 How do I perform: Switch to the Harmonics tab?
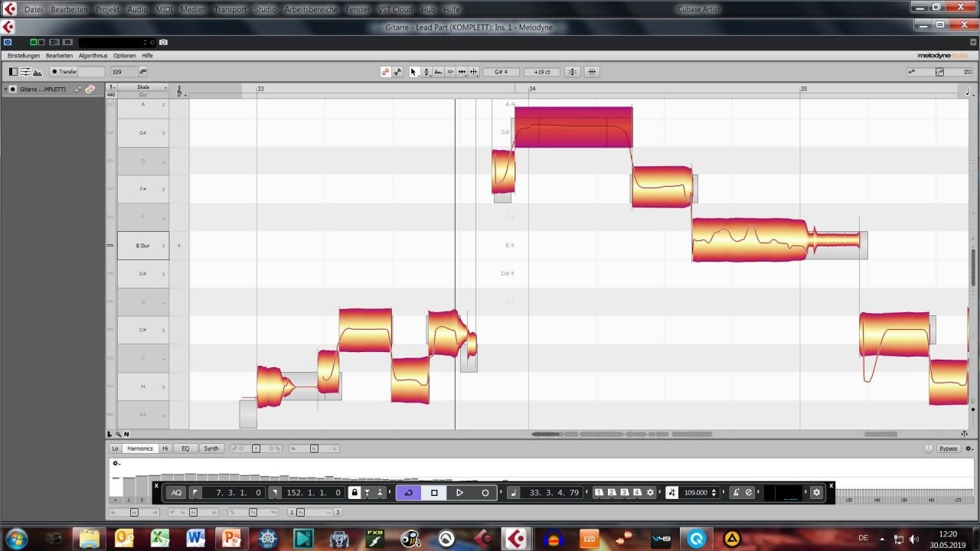pos(140,448)
